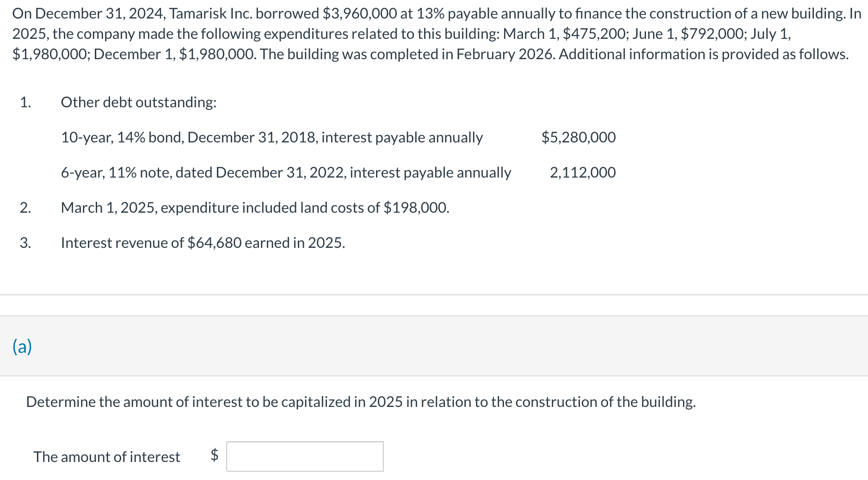Click the dollar sign before the input box
Viewport: 868px width, 480px height.
pos(214,455)
